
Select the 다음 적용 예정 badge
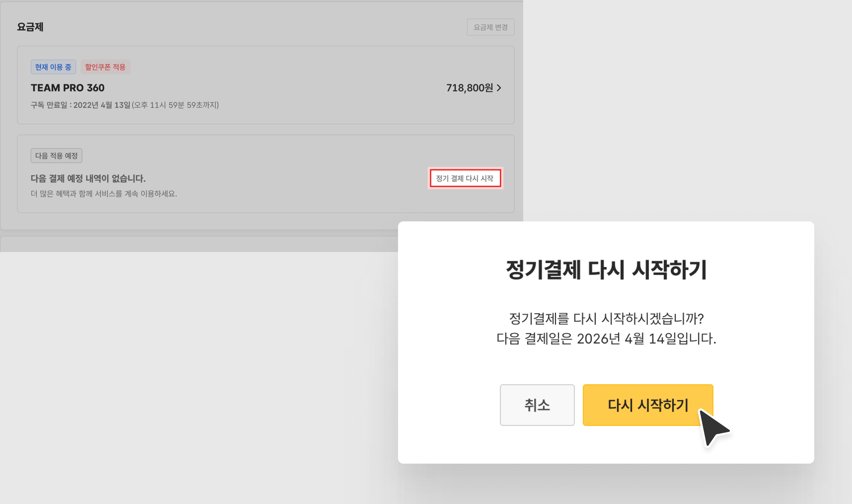[56, 156]
